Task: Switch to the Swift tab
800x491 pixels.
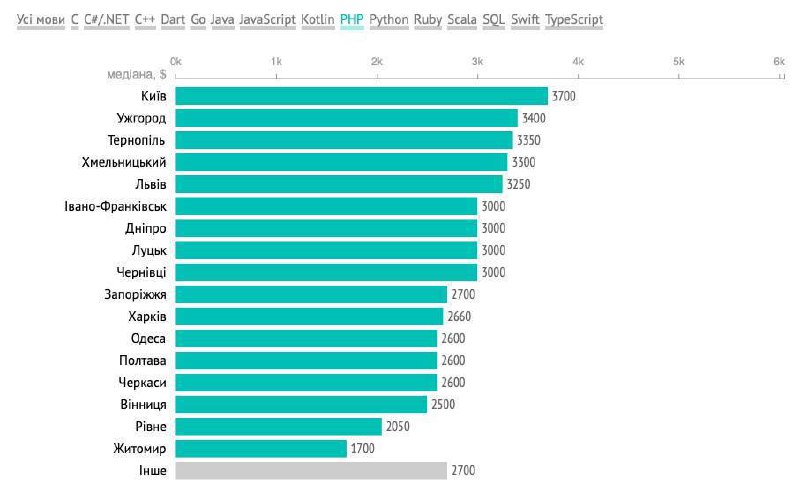Action: pyautogui.click(x=525, y=20)
